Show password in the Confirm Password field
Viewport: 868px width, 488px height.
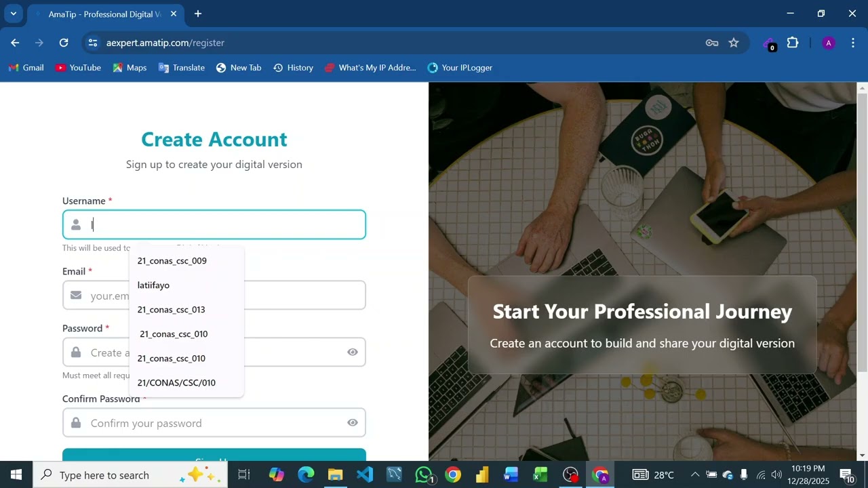click(x=353, y=423)
